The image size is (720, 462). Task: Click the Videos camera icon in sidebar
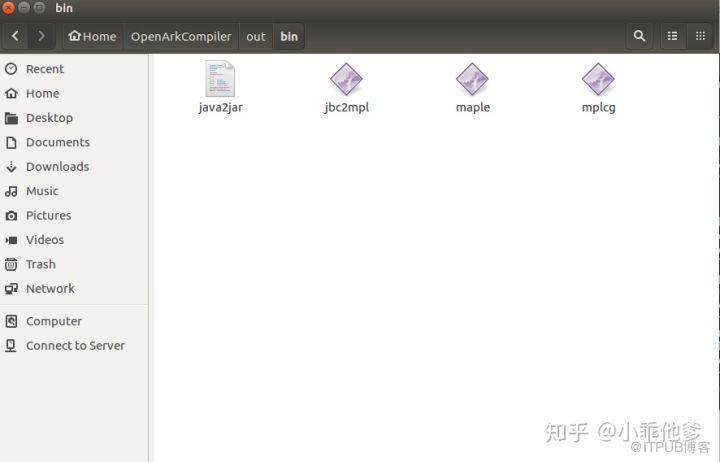(11, 240)
